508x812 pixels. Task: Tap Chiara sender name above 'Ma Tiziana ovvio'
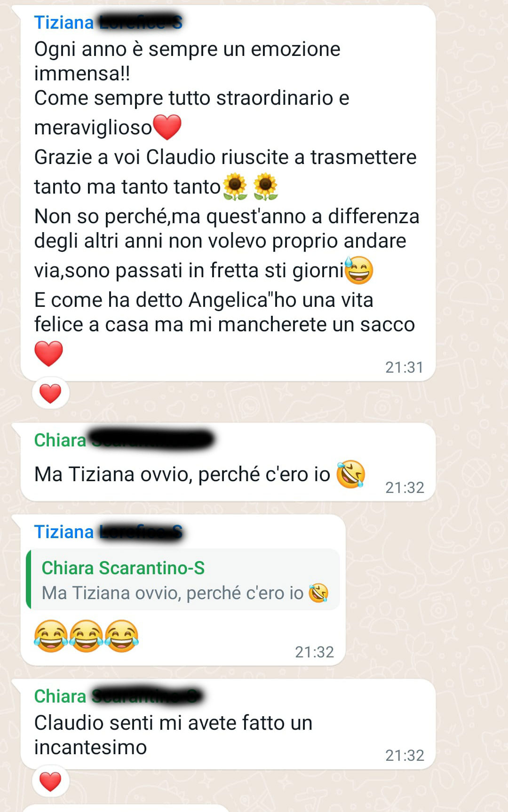click(x=60, y=440)
